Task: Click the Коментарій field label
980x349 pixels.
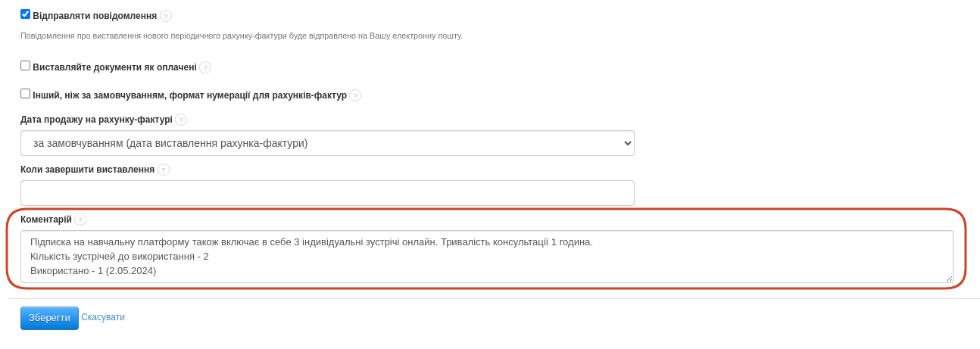Action: [46, 220]
